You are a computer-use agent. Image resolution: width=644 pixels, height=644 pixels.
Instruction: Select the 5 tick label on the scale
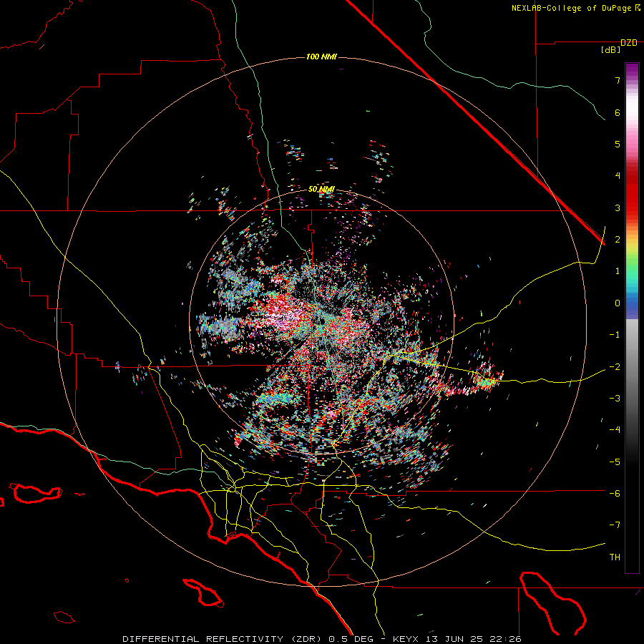pos(618,144)
